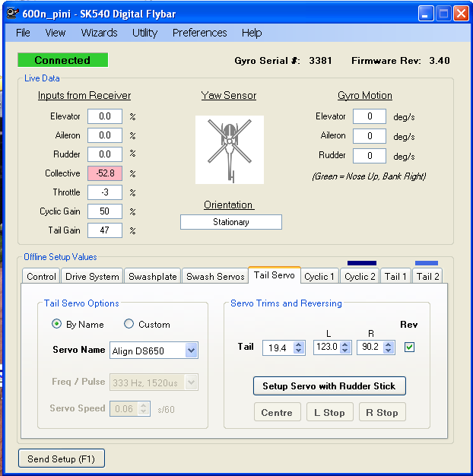Select the Tail Servo tab
The image size is (473, 476).
point(275,275)
